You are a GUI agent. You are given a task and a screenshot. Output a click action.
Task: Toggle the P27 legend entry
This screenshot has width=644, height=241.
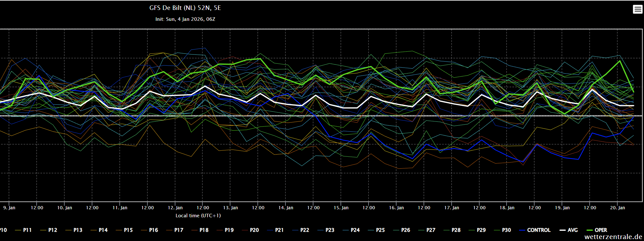coord(427,230)
